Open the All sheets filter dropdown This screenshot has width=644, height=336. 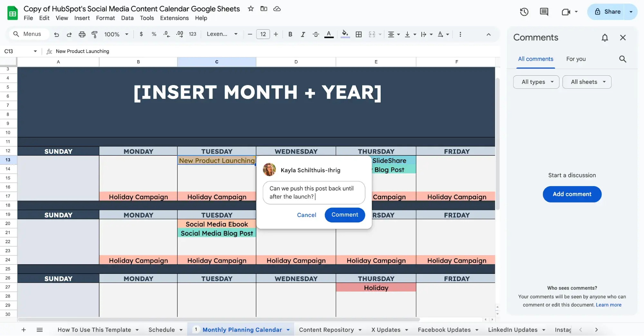point(587,82)
